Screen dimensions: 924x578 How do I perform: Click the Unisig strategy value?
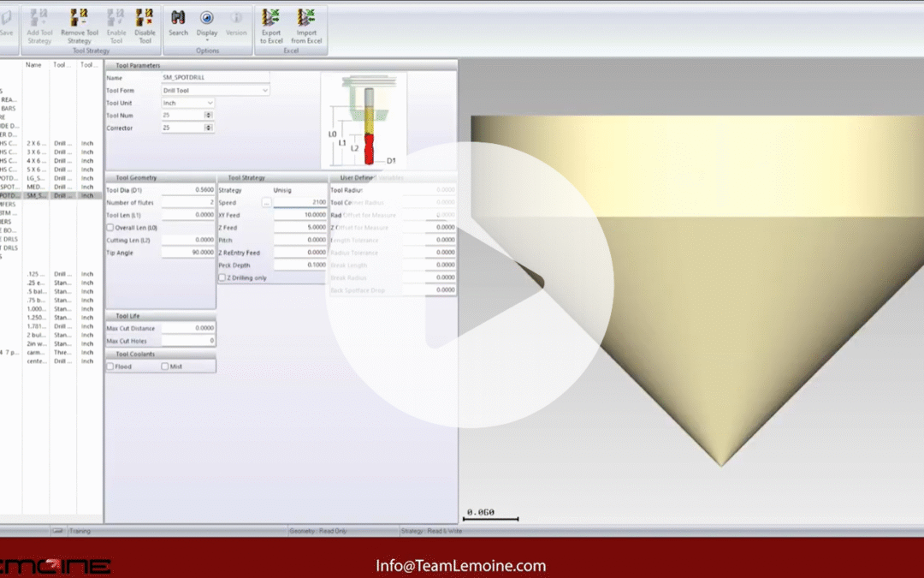coord(282,190)
